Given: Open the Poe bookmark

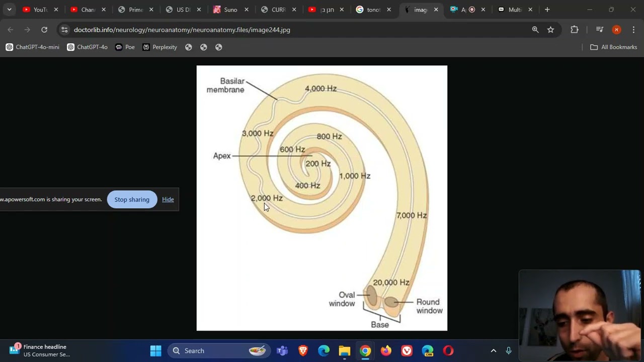Looking at the screenshot, I should pyautogui.click(x=125, y=47).
